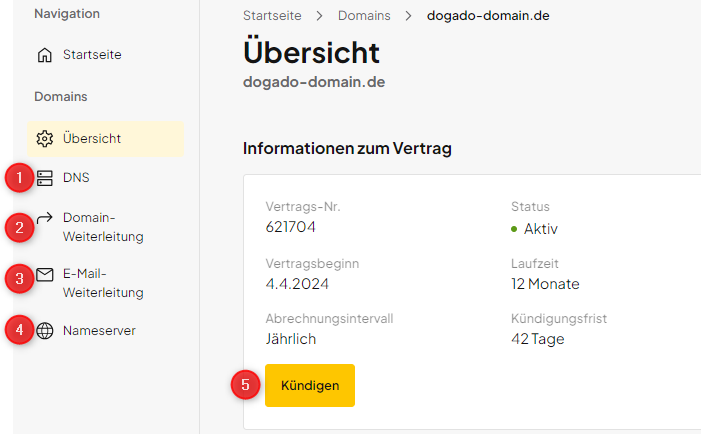Click the large Übersicht page heading
The height and width of the screenshot is (434, 701).
tap(311, 52)
